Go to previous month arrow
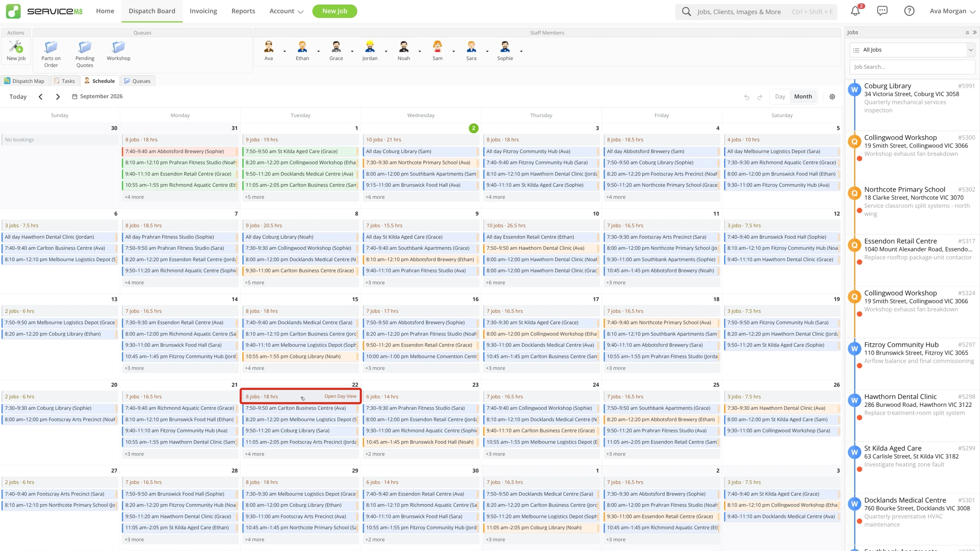This screenshot has height=551, width=980. tap(41, 97)
